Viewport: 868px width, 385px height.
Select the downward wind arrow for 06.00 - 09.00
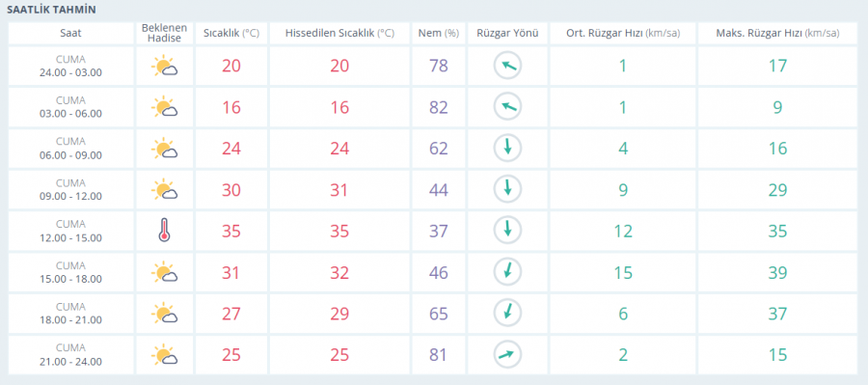coord(507,149)
